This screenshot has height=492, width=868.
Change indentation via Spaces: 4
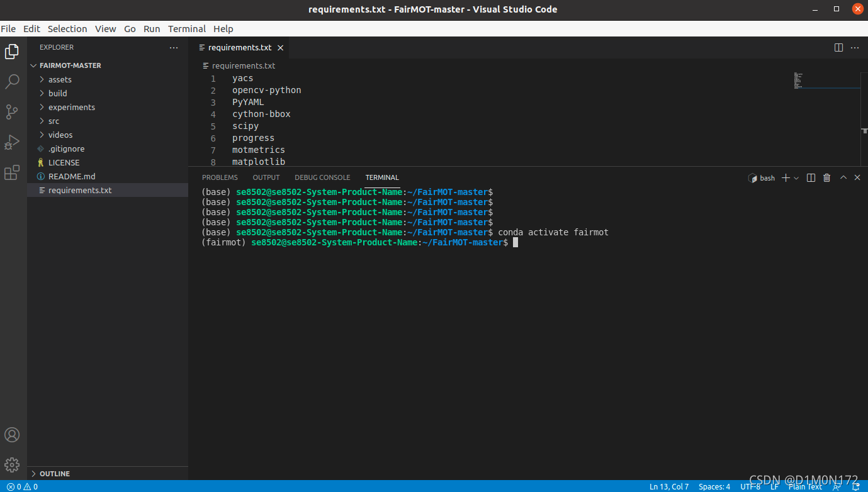point(714,486)
